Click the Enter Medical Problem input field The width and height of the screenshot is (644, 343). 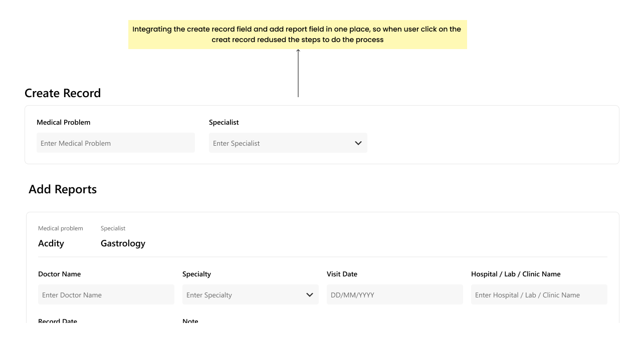tap(116, 143)
